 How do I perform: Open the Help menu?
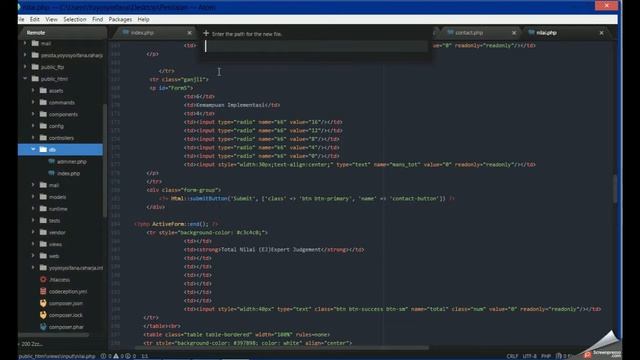click(x=143, y=19)
